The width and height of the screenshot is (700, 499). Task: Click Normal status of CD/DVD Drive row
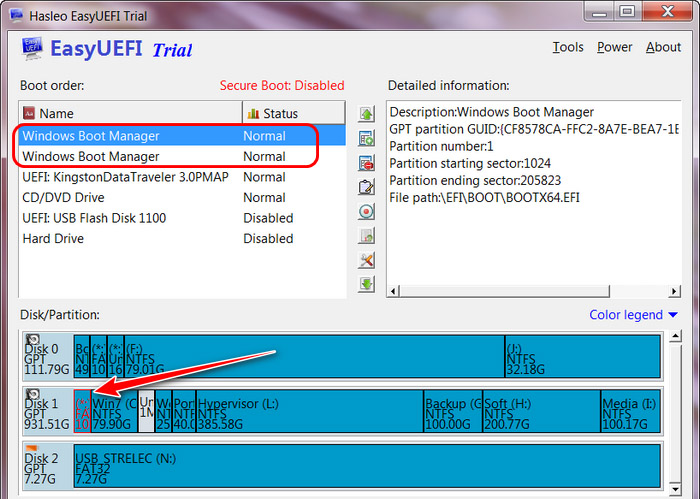(264, 197)
